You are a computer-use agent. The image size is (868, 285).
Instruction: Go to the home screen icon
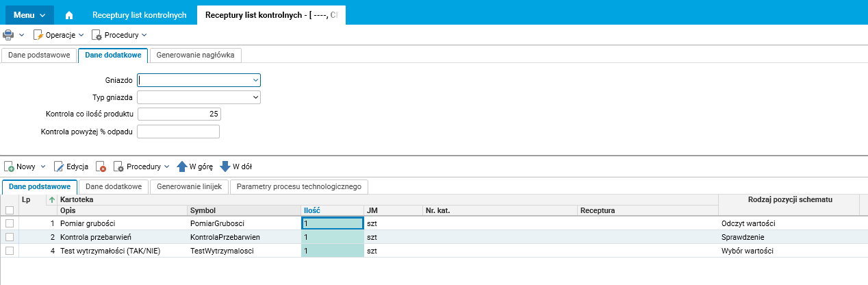[x=69, y=15]
